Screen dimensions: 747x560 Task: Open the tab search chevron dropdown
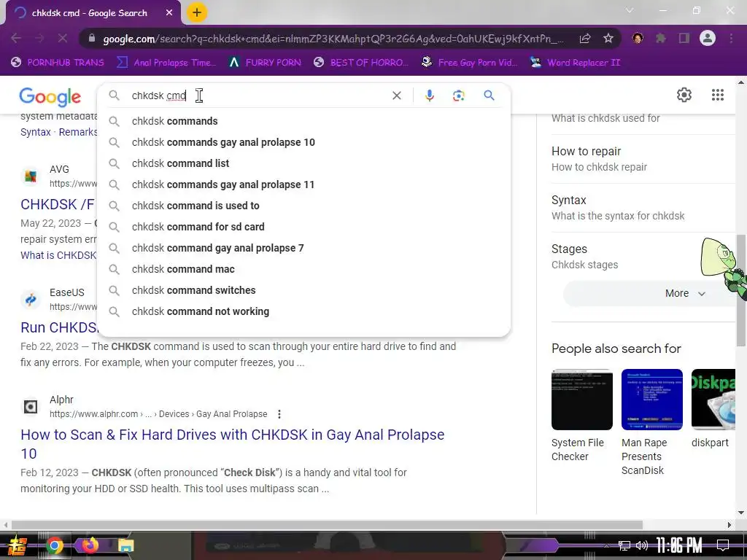[630, 10]
